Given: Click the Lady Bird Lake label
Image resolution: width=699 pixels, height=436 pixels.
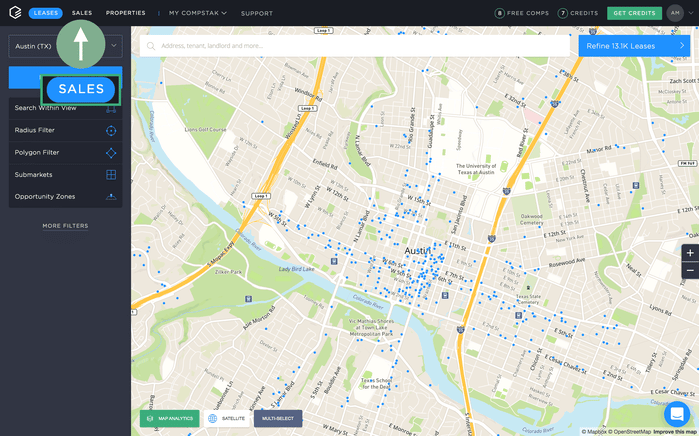Looking at the screenshot, I should [x=296, y=269].
